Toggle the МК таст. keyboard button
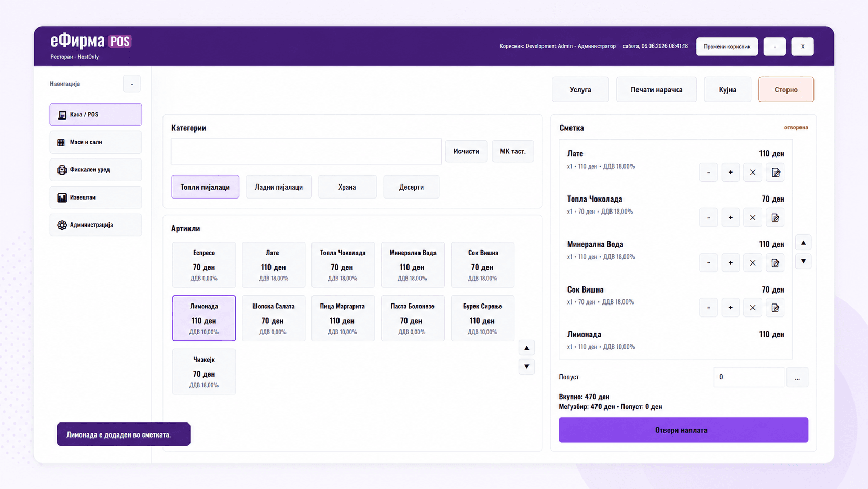The image size is (868, 489). pyautogui.click(x=513, y=151)
